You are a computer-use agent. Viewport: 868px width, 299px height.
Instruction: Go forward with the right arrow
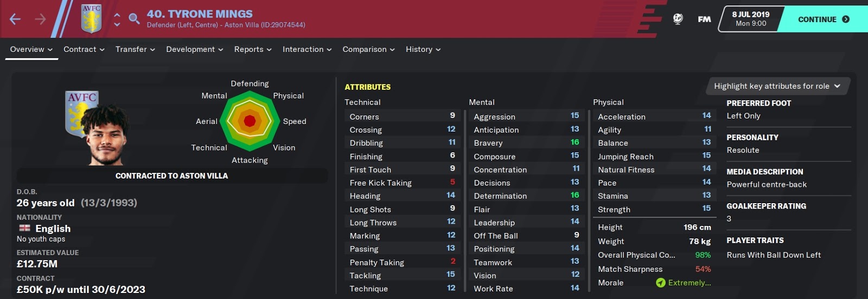click(41, 19)
